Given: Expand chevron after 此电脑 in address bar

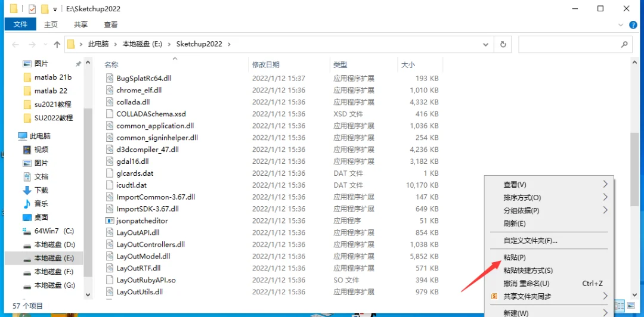Looking at the screenshot, I should coord(116,44).
